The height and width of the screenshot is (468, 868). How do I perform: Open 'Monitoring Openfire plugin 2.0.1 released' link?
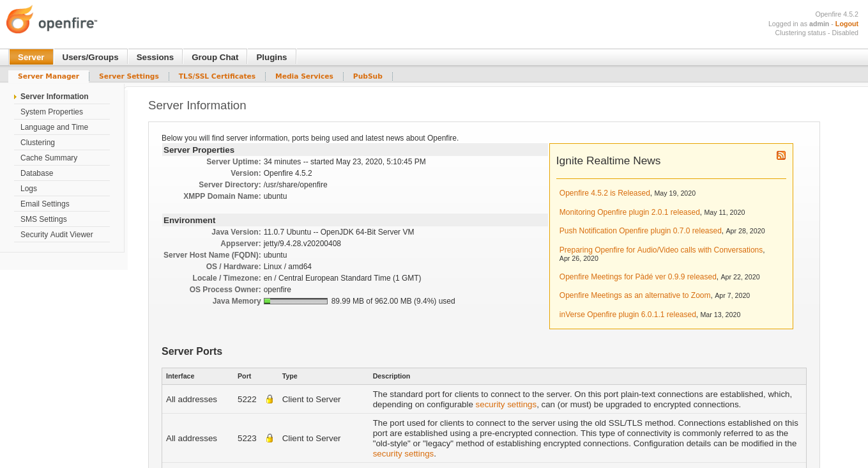point(630,212)
